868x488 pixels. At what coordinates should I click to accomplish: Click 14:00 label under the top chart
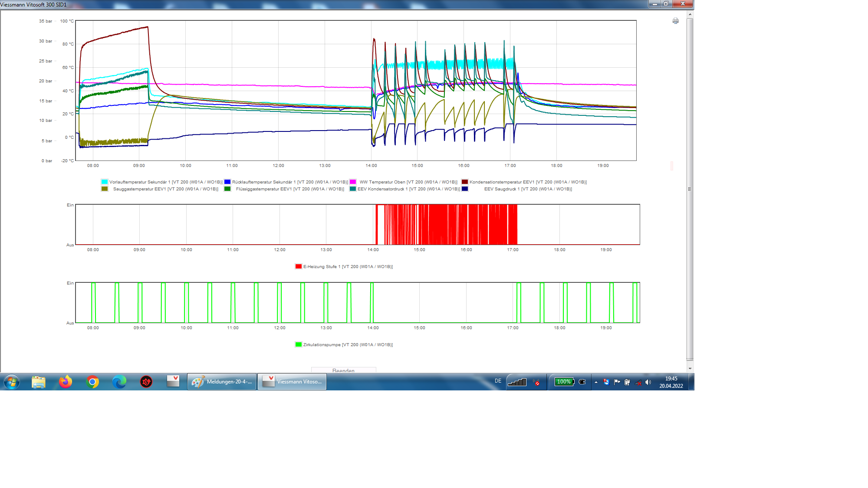tap(371, 166)
